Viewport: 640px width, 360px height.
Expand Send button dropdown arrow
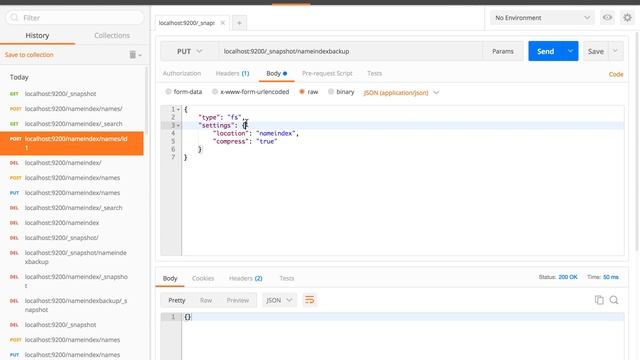click(570, 51)
